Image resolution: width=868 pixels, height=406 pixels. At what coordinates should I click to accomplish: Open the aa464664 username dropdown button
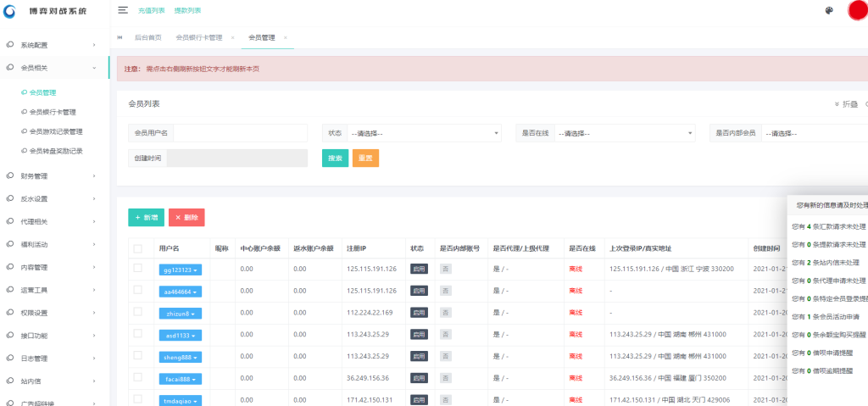pyautogui.click(x=182, y=291)
